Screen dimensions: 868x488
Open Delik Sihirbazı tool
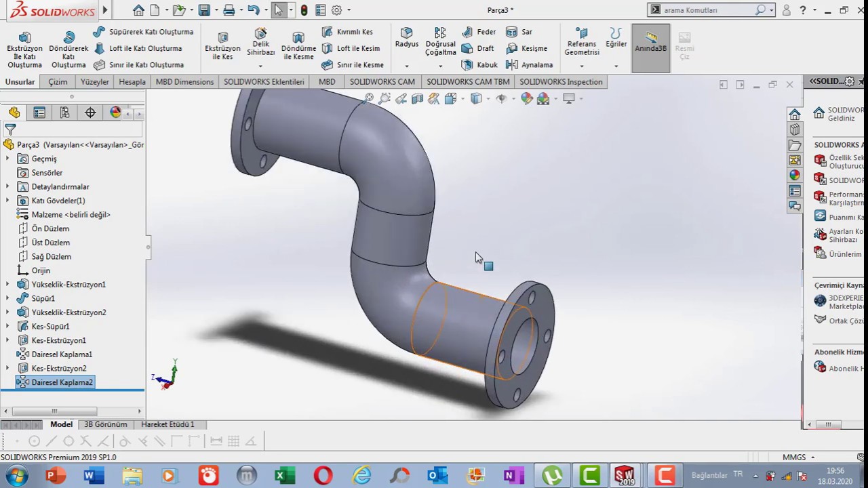point(260,42)
